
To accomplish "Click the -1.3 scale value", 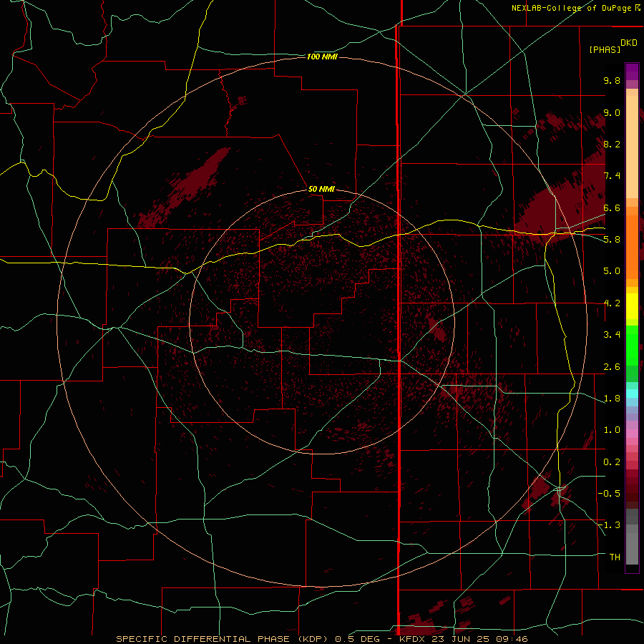I will (x=609, y=525).
